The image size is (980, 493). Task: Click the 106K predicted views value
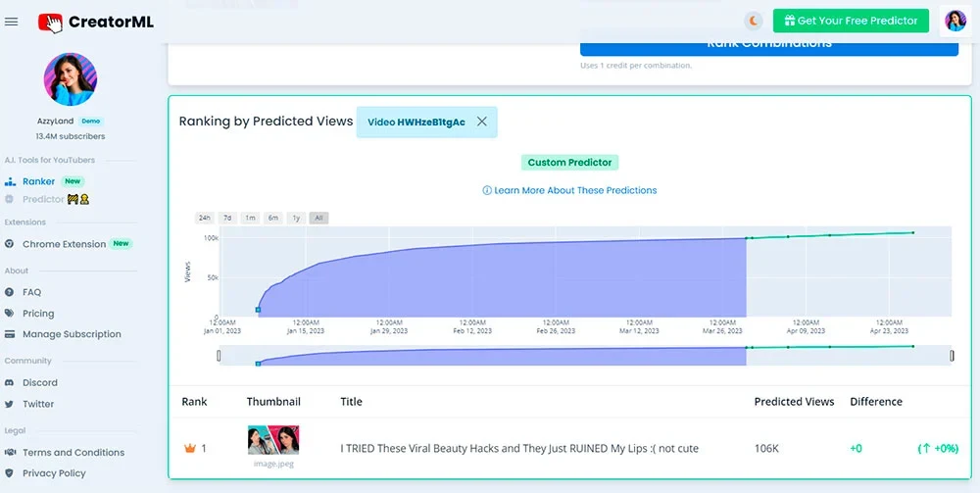click(767, 449)
